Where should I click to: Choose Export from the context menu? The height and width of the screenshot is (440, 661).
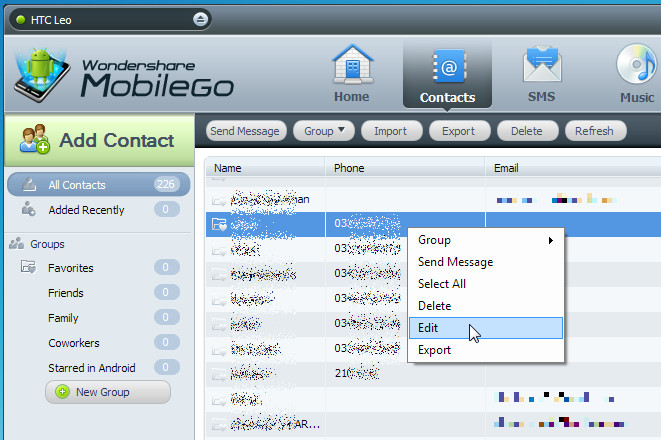tap(486, 350)
